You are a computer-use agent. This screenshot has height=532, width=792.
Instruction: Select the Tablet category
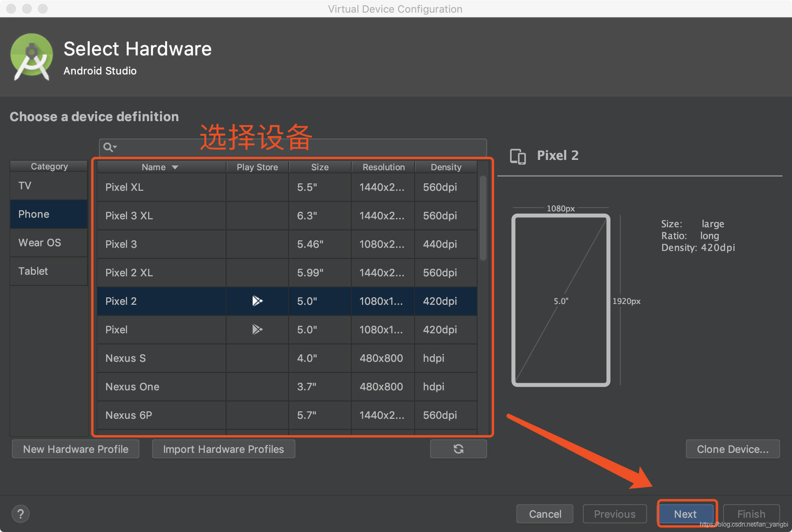(49, 271)
